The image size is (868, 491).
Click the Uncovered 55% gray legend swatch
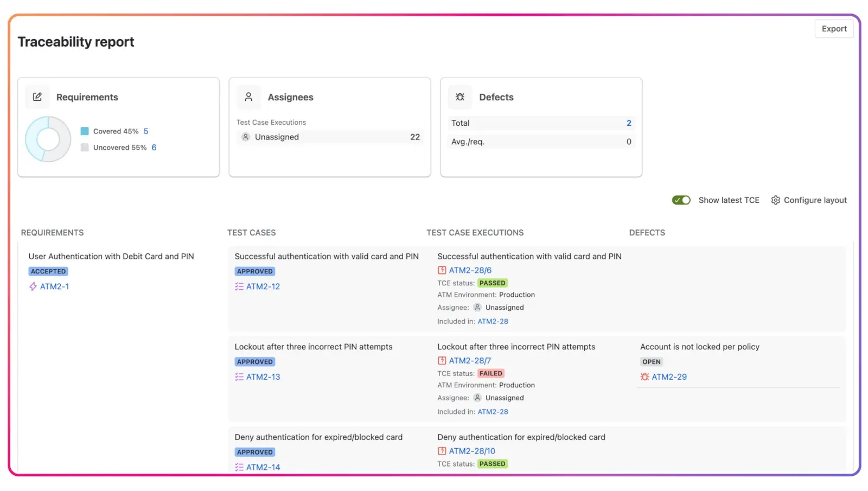point(85,148)
